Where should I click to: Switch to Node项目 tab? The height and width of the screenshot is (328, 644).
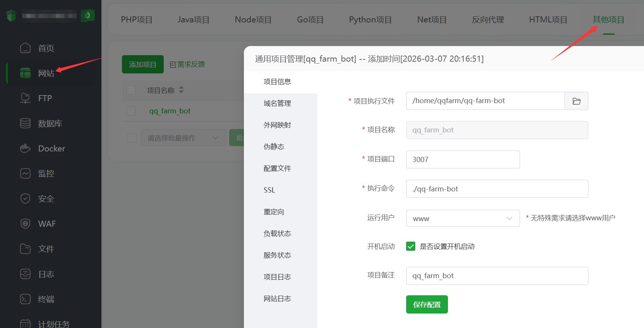pos(253,20)
